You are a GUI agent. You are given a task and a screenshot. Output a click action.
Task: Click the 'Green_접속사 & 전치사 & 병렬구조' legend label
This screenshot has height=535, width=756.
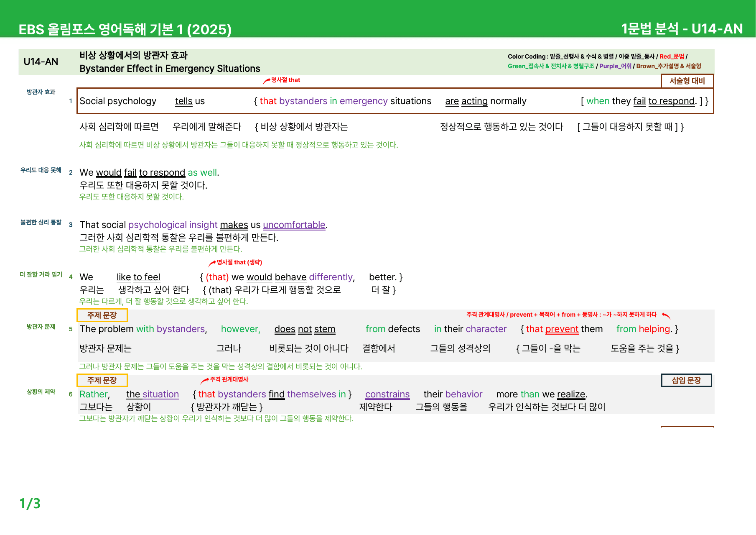tap(551, 66)
